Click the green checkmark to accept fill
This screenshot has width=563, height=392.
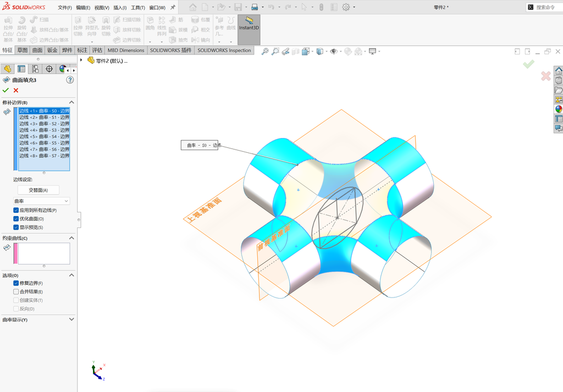click(5, 90)
